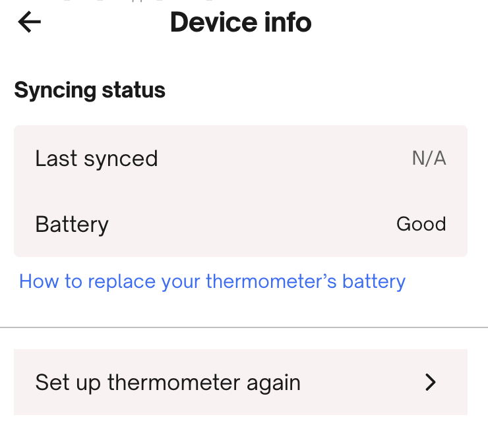
Task: Select the Battery label
Action: 71,224
